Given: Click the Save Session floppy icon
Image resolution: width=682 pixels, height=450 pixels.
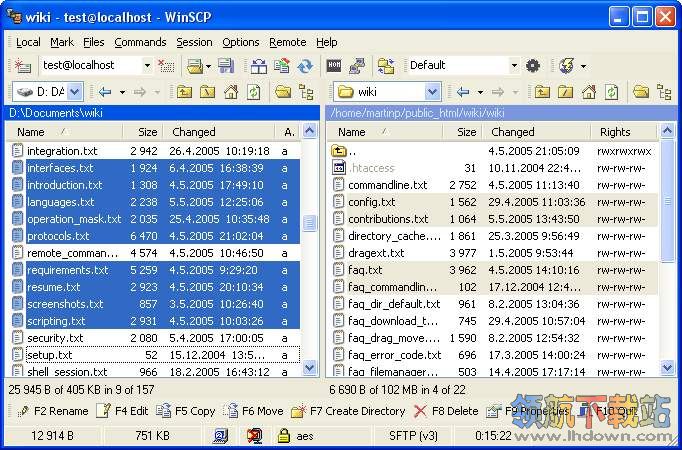Looking at the screenshot, I should pos(226,66).
